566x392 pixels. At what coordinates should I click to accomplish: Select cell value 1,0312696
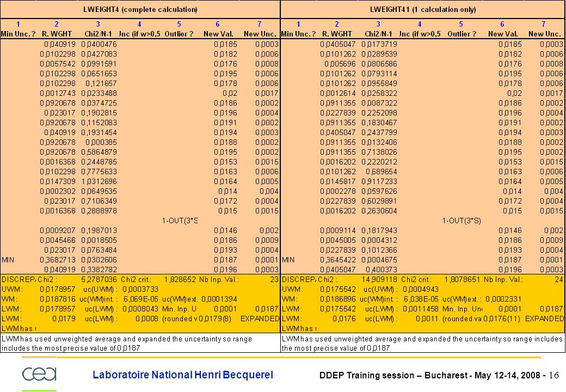pos(99,181)
